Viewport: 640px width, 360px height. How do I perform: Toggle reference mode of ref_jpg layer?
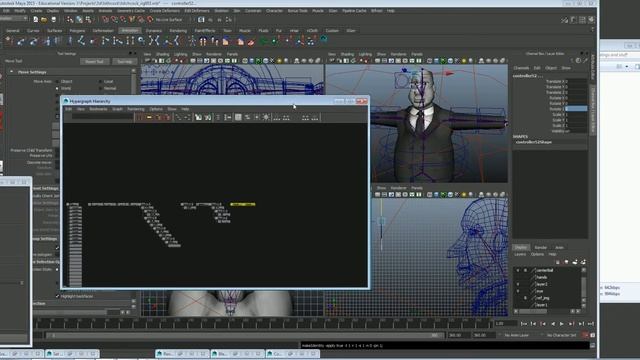(525, 298)
